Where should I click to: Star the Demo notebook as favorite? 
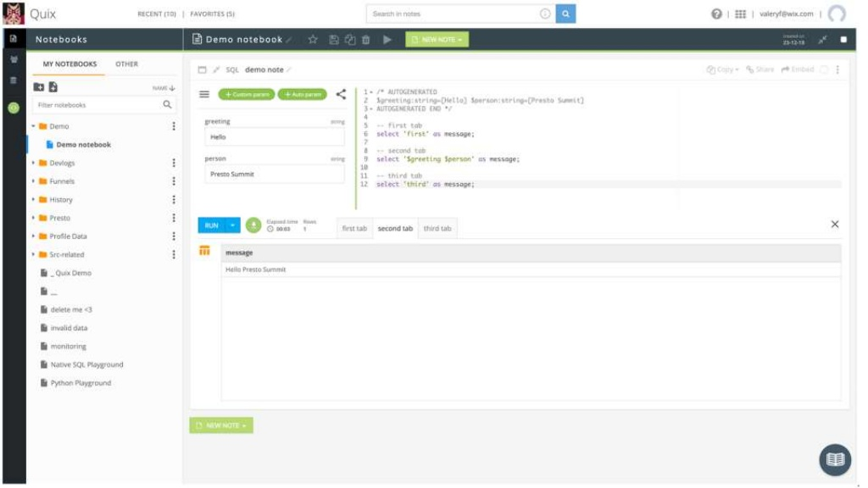(x=313, y=40)
